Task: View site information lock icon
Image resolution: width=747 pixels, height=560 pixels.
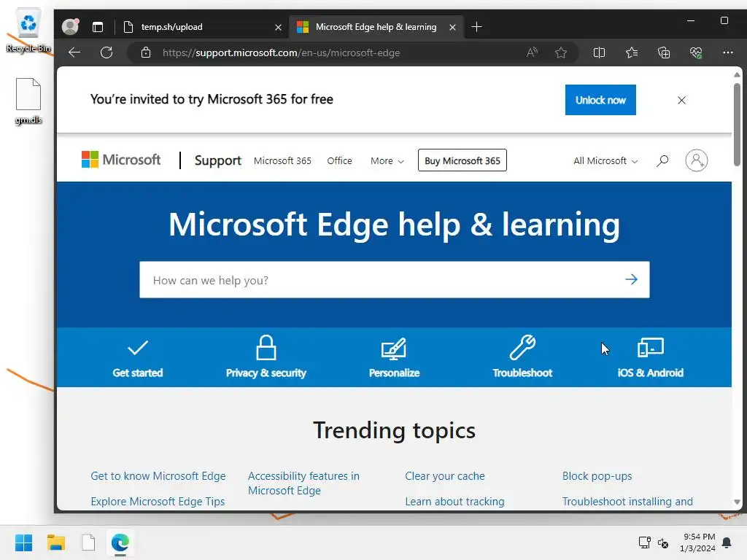Action: (x=146, y=52)
